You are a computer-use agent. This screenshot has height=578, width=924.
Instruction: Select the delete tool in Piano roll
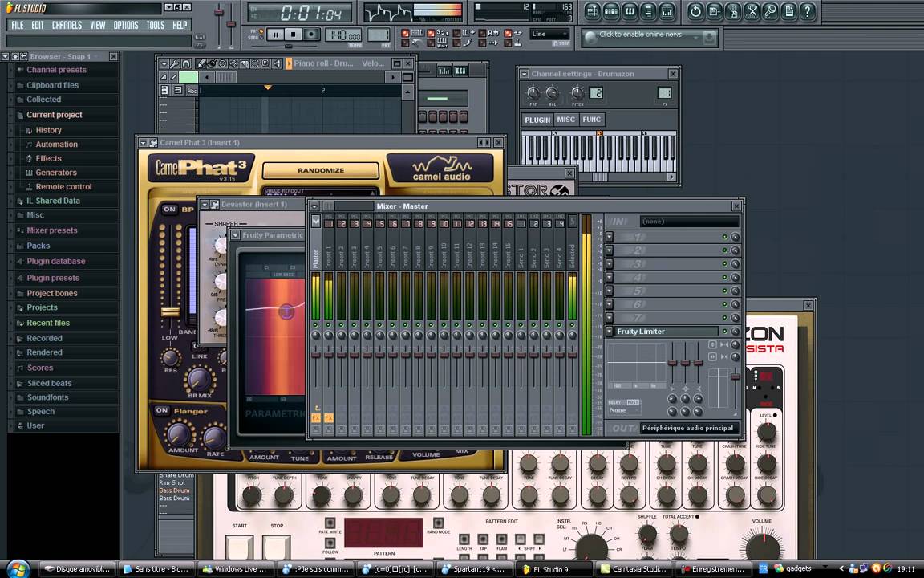click(223, 63)
